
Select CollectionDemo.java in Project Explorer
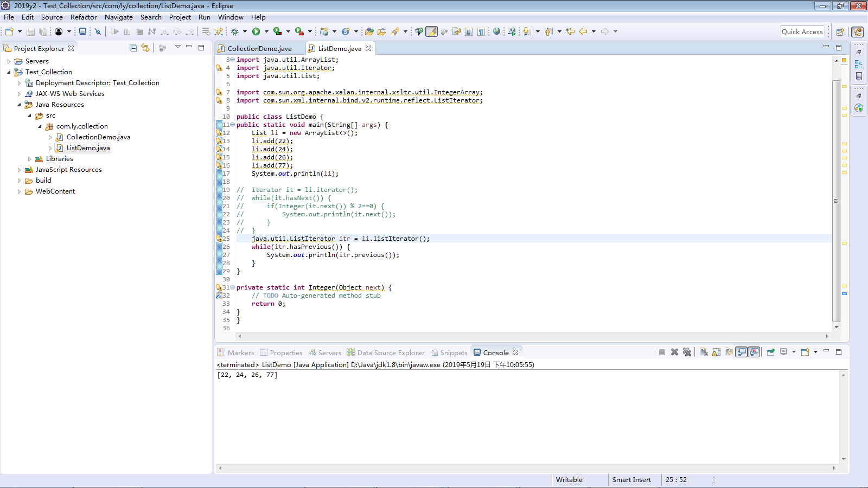coord(98,137)
